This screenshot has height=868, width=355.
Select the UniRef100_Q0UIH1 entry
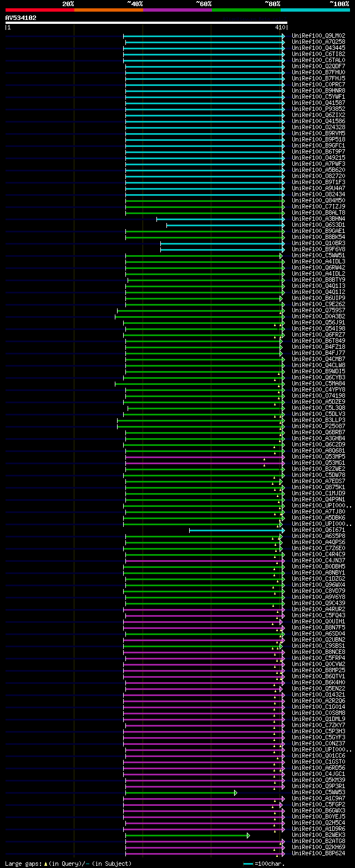318,621
